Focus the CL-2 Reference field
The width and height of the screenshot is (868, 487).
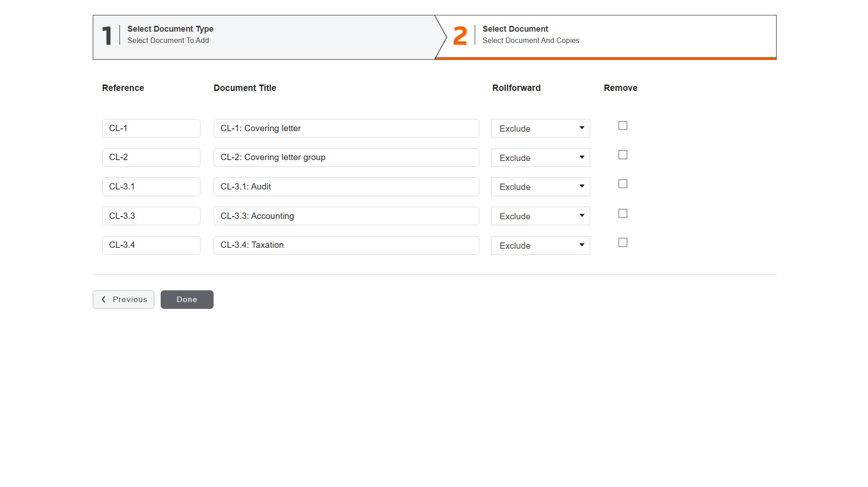[151, 158]
